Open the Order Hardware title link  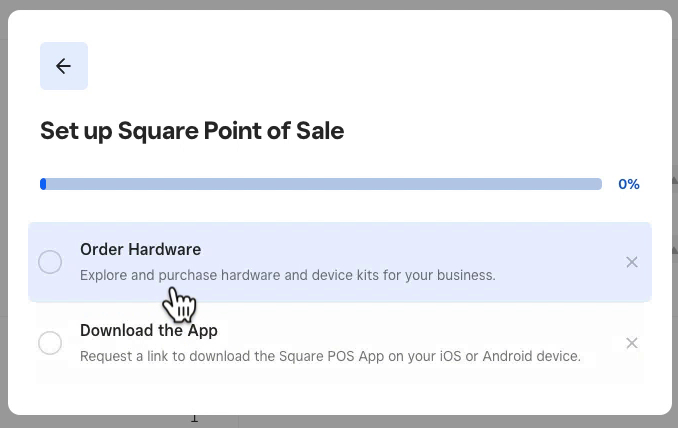click(x=141, y=249)
